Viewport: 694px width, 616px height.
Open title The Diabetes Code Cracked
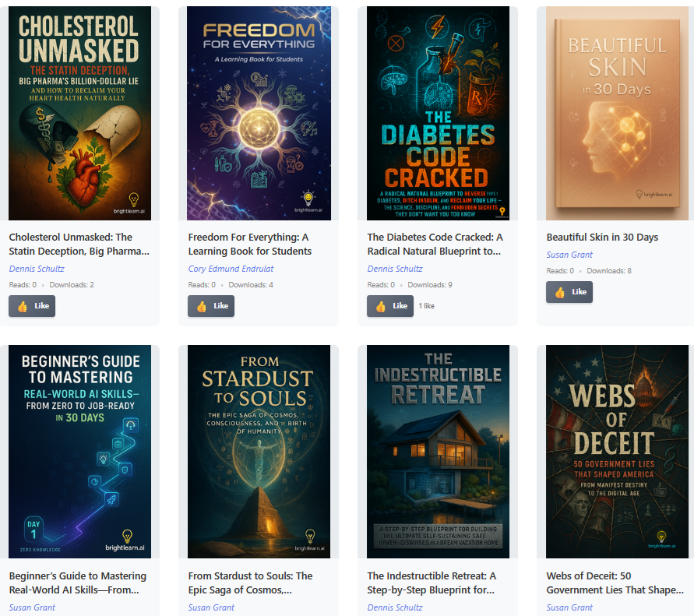(435, 245)
